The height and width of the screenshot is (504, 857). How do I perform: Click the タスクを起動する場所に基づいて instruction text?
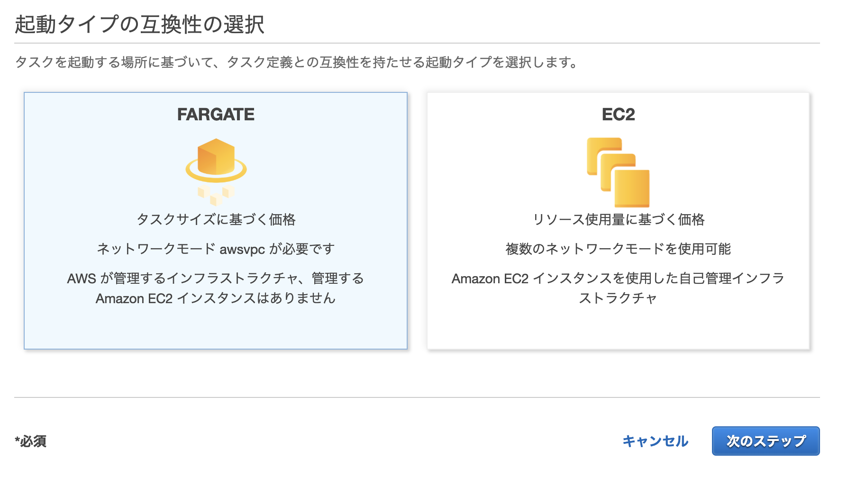coord(296,62)
